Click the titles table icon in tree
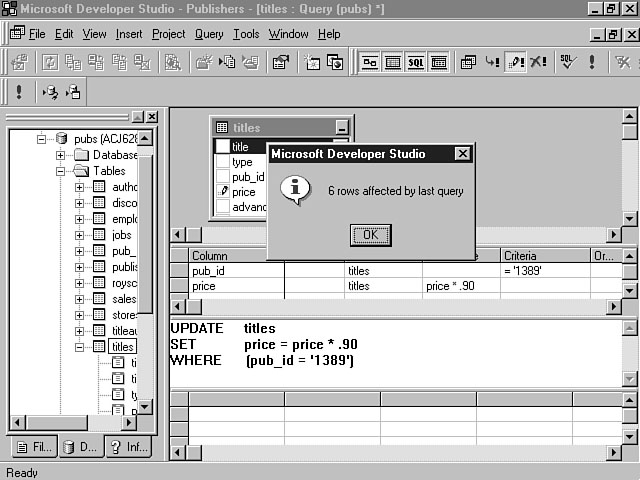This screenshot has height=480, width=640. click(99, 347)
